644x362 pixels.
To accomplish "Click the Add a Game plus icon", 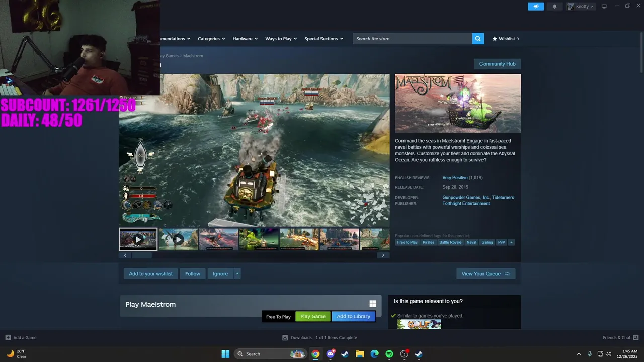I will pyautogui.click(x=8, y=337).
